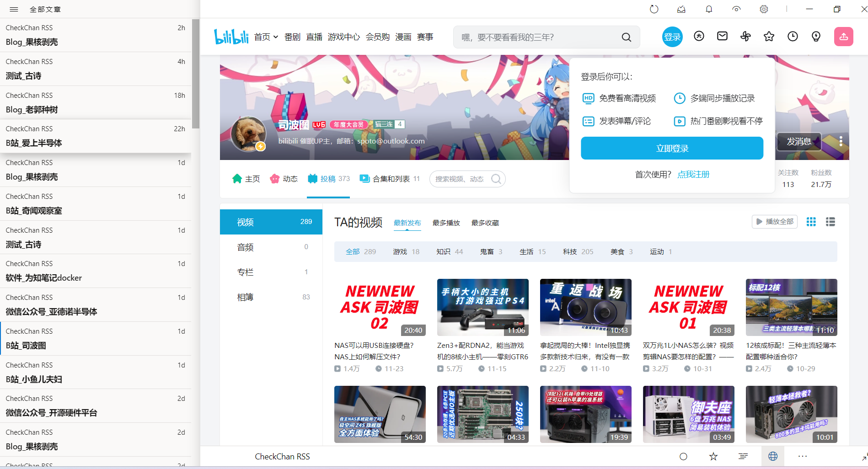Click the reader-mode text icon at bottom

(x=743, y=456)
